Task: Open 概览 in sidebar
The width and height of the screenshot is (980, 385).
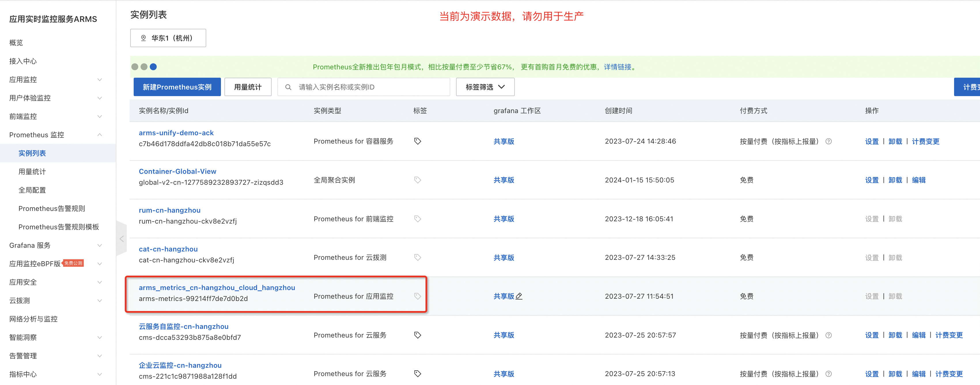Action: (16, 43)
